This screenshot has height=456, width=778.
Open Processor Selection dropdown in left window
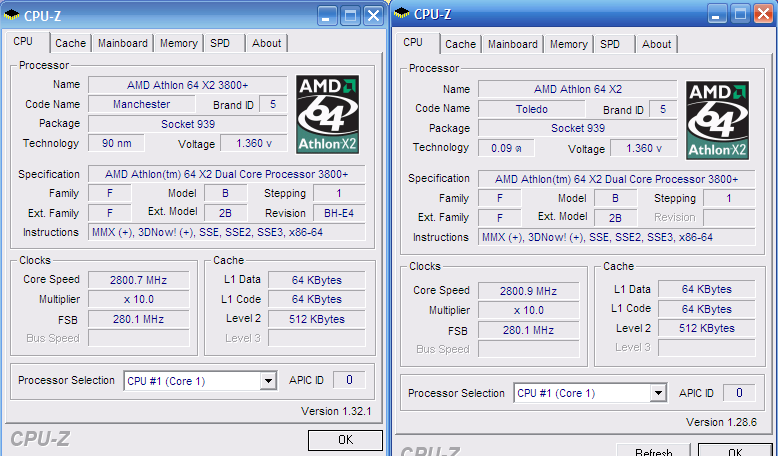[x=268, y=381]
